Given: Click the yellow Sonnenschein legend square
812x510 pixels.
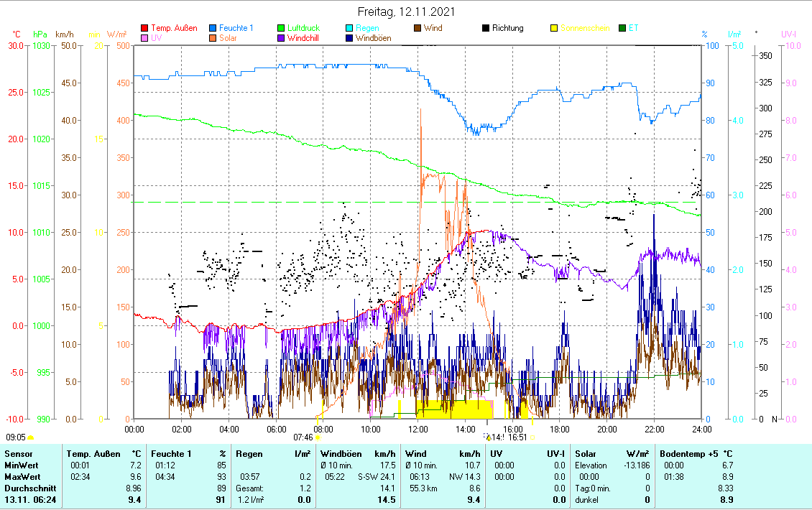Looking at the screenshot, I should coord(554,29).
